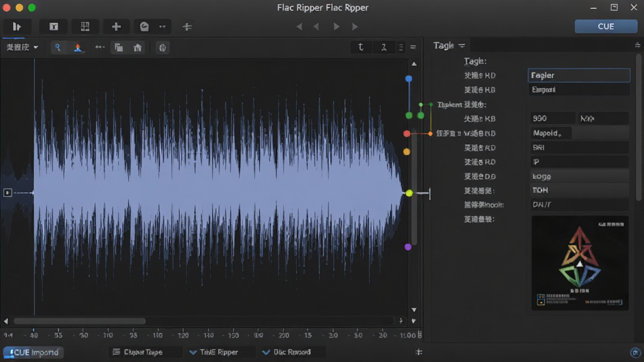Select the yellow-green marker at waveform center line
Viewport: 644px width, 362px height.
coord(409,193)
